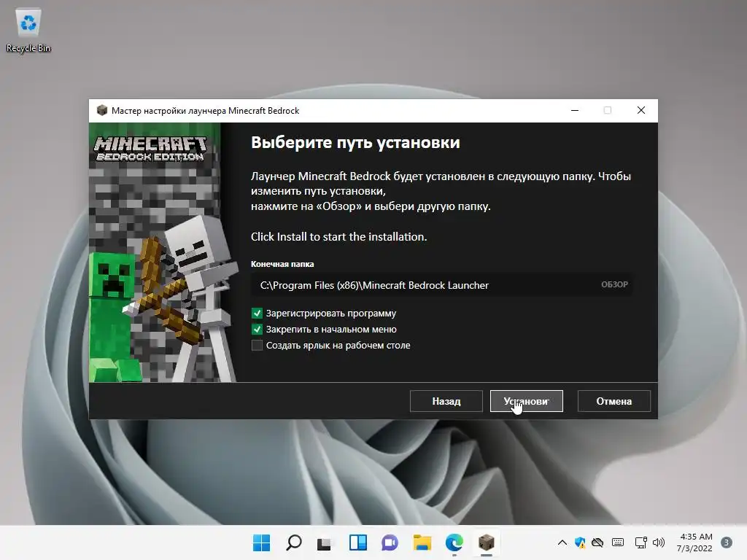Screen dimensions: 747x560
Task: Click the text Click Install to start the installation.
Action: tap(338, 237)
